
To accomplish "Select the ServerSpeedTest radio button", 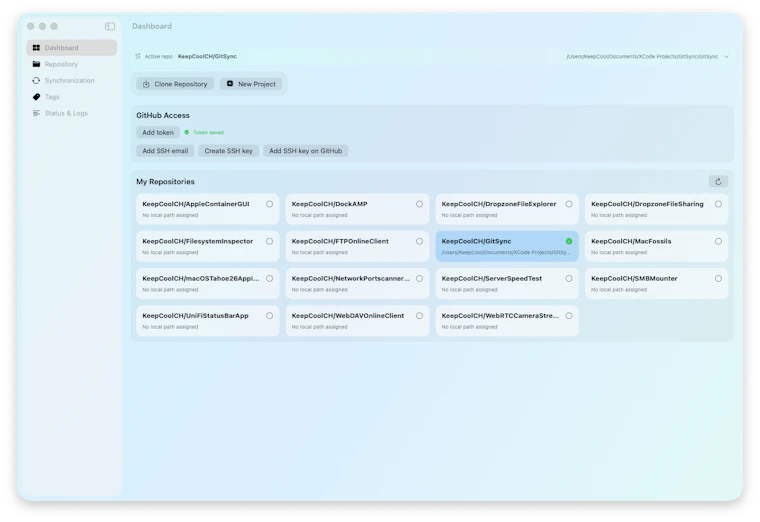I will coord(569,279).
